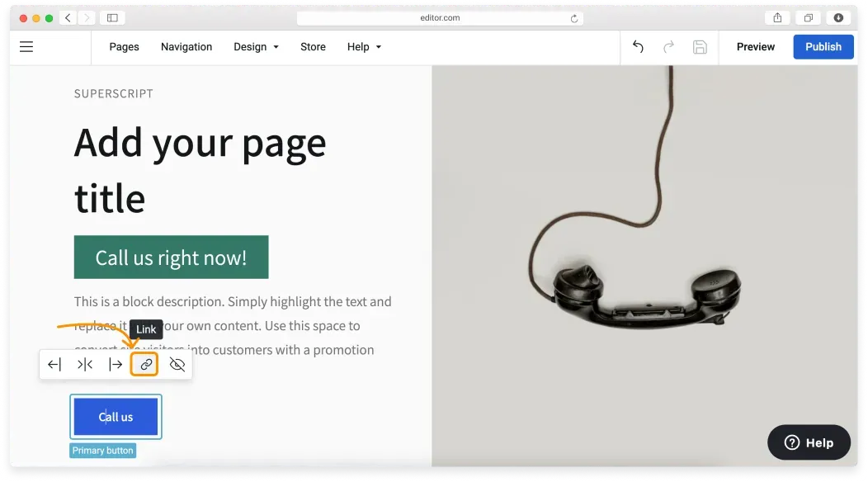Image resolution: width=868 pixels, height=482 pixels.
Task: Expand the Design dropdown
Action: click(x=256, y=47)
